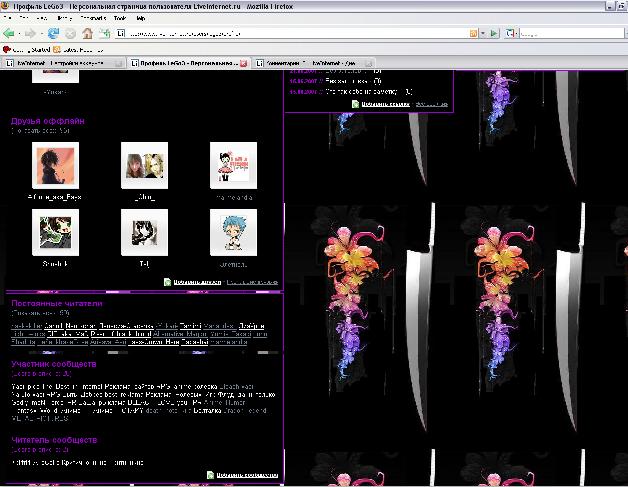Click the second link right of add friends
The image size is (628, 487).
point(252,282)
